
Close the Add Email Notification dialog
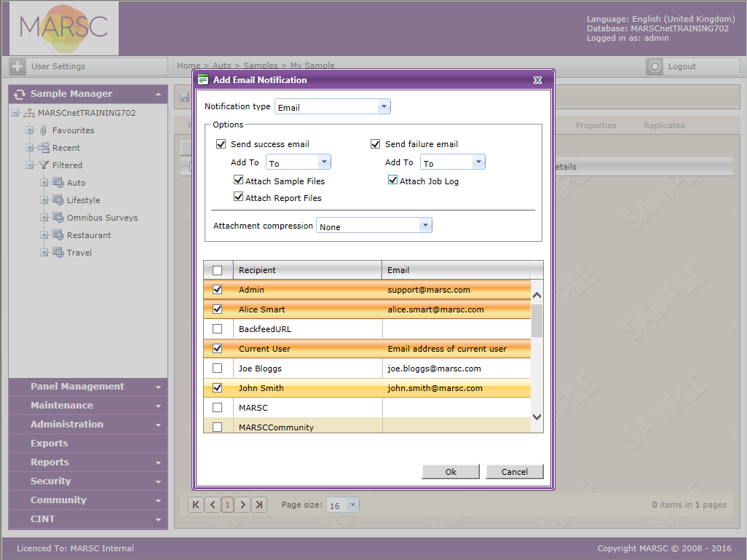pyautogui.click(x=537, y=80)
